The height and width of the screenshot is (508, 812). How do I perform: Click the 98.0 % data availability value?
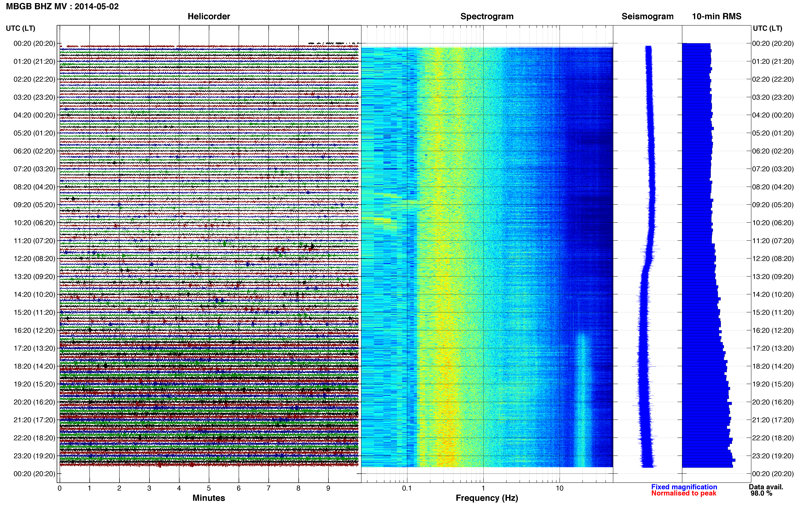(761, 493)
